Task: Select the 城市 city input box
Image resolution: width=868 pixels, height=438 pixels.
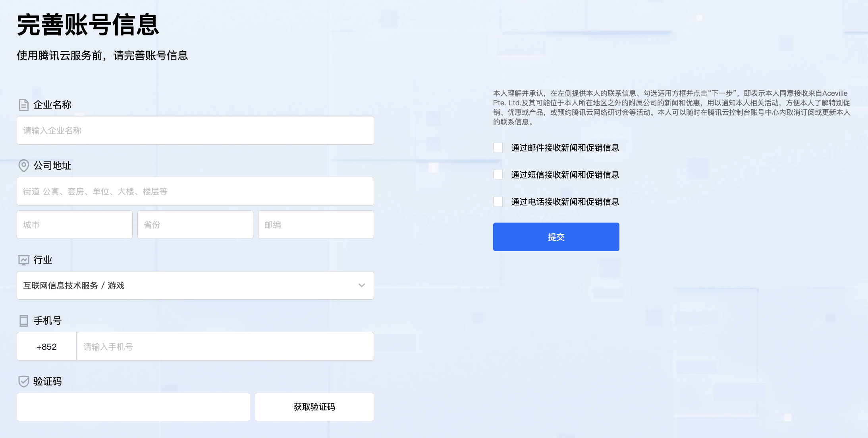Action: point(75,225)
